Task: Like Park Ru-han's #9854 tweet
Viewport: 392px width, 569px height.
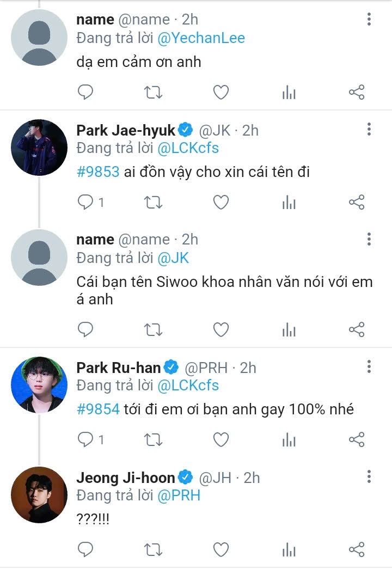Action: click(220, 439)
